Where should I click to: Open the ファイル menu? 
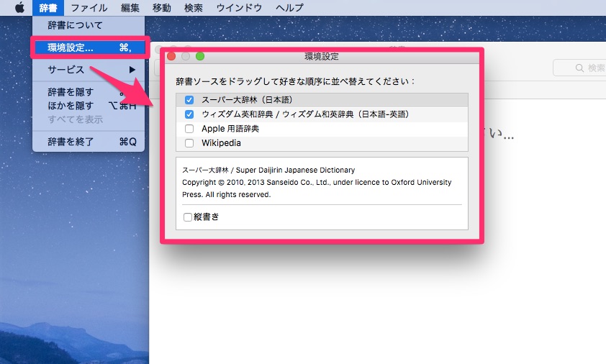click(x=89, y=8)
